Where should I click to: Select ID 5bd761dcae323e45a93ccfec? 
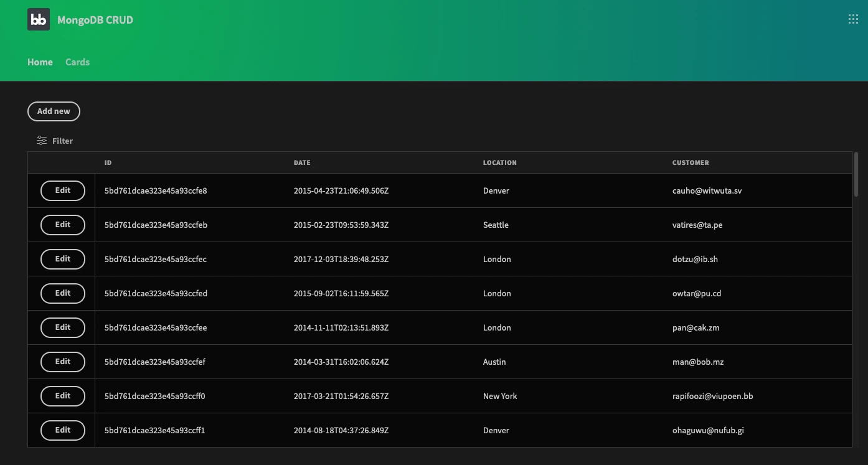click(x=156, y=259)
